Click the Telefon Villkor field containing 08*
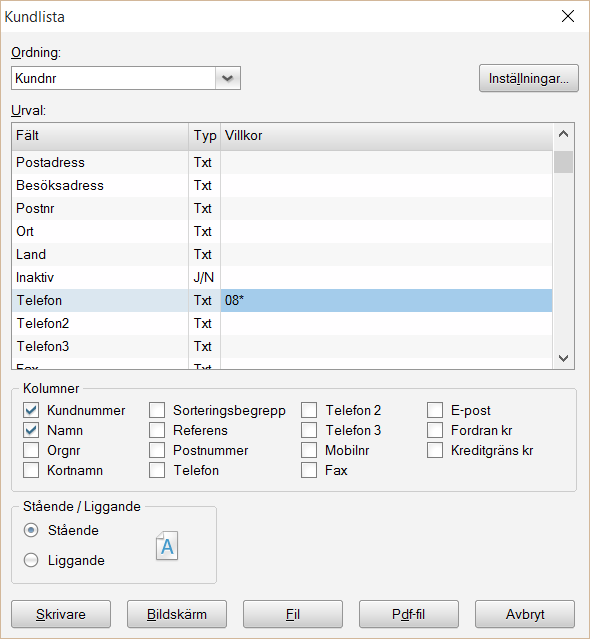590x639 pixels. 386,300
